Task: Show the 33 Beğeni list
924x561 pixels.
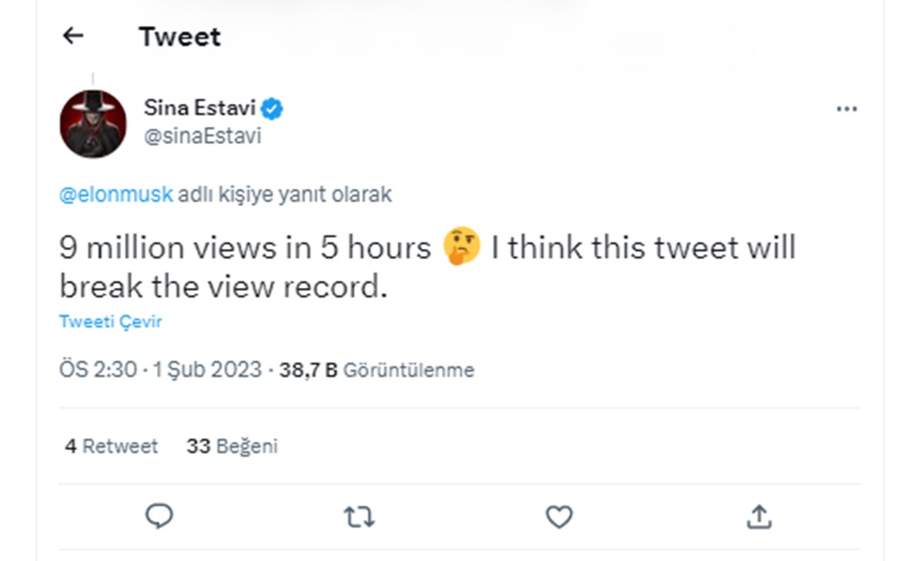Action: tap(232, 446)
